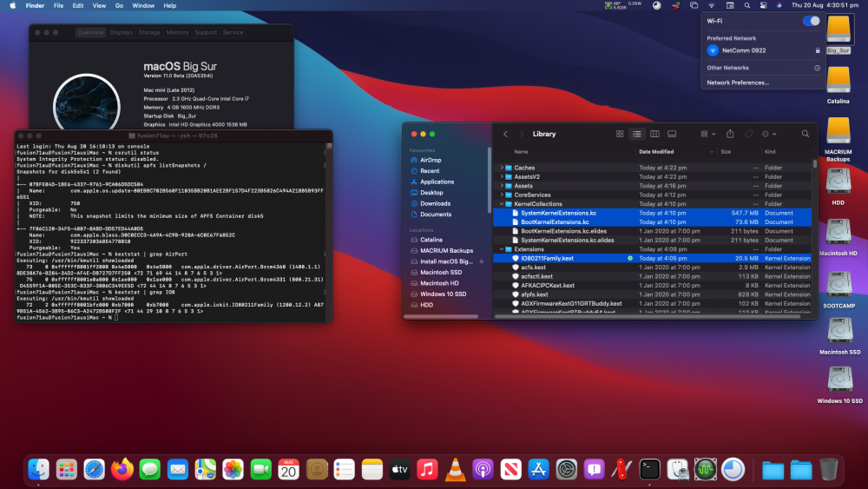Screen dimensions: 868x489
Task: Open Apple TV app in Dock
Action: tap(399, 470)
